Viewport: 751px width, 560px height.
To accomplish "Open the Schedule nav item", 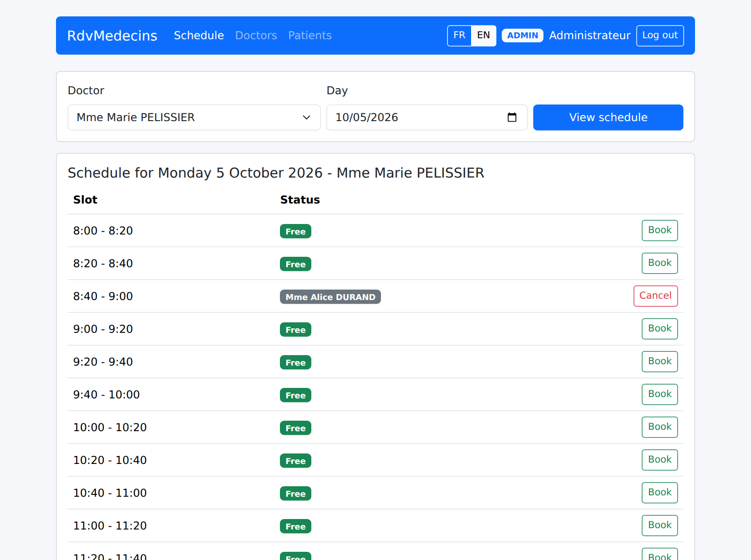I will [x=199, y=36].
